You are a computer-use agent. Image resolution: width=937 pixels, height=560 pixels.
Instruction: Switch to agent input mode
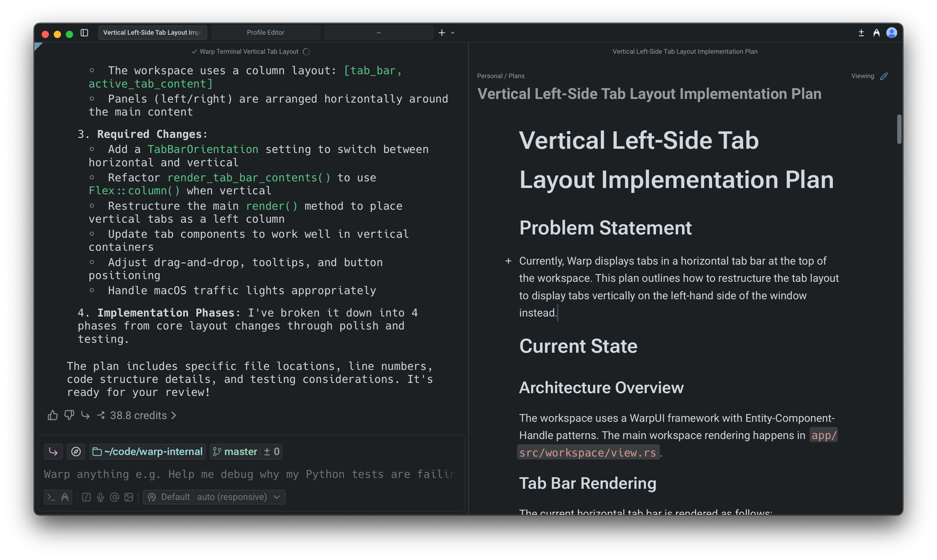coord(65,497)
